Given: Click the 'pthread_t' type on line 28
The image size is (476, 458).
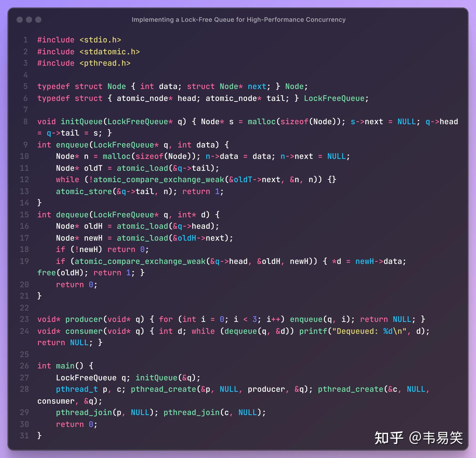Looking at the screenshot, I should point(77,389).
